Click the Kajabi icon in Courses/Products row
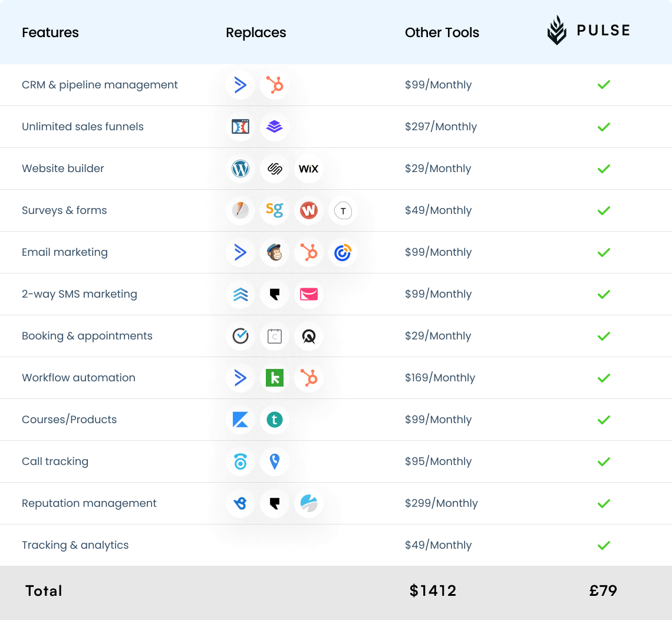The width and height of the screenshot is (672, 620). pyautogui.click(x=241, y=420)
